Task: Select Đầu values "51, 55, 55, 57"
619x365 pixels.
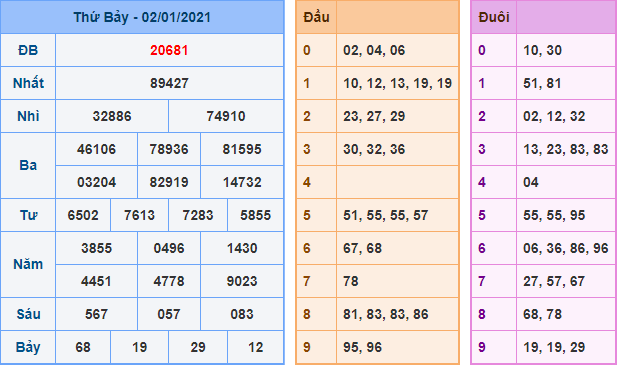Action: coord(386,215)
